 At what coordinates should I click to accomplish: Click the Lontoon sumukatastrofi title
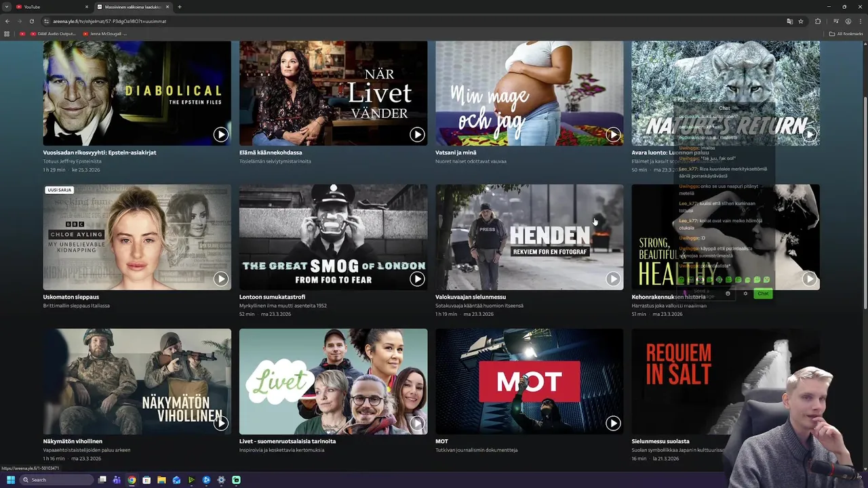(273, 297)
